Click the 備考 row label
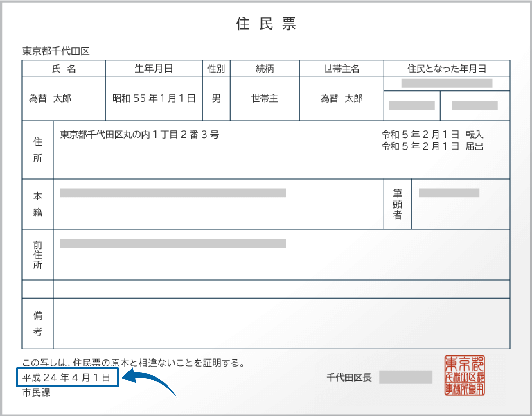This screenshot has height=416, width=532. click(x=38, y=323)
